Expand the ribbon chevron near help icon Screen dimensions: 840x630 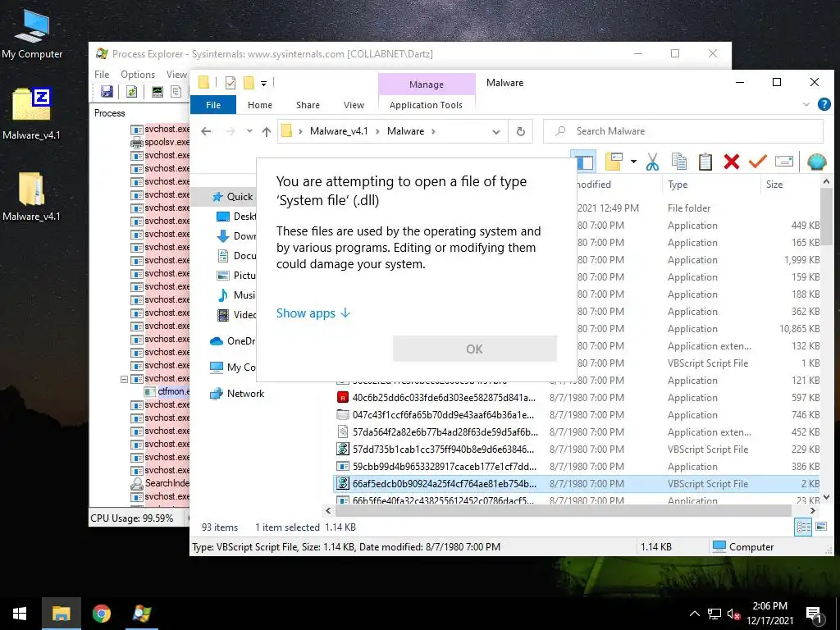[806, 104]
